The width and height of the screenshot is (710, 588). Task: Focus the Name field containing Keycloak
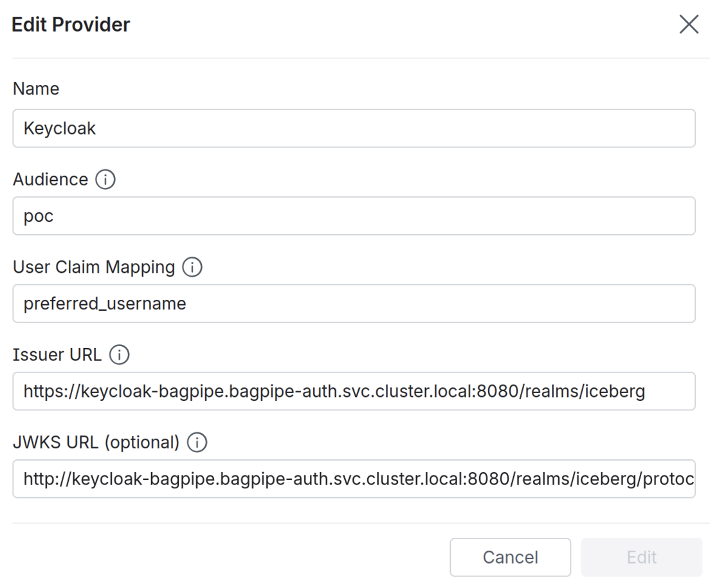[x=354, y=128]
